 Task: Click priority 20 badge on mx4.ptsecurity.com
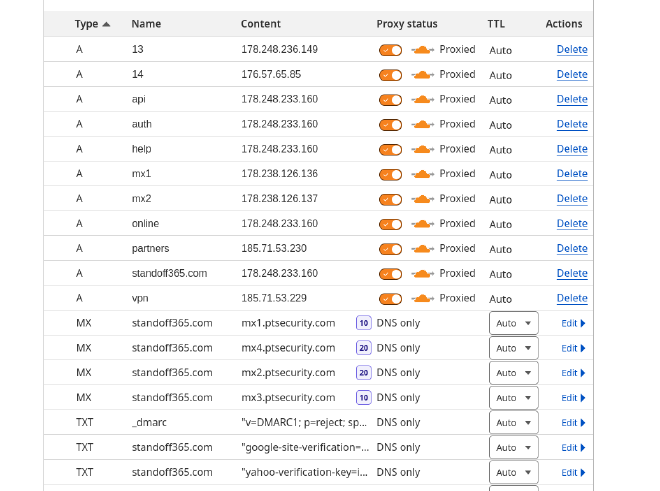364,348
